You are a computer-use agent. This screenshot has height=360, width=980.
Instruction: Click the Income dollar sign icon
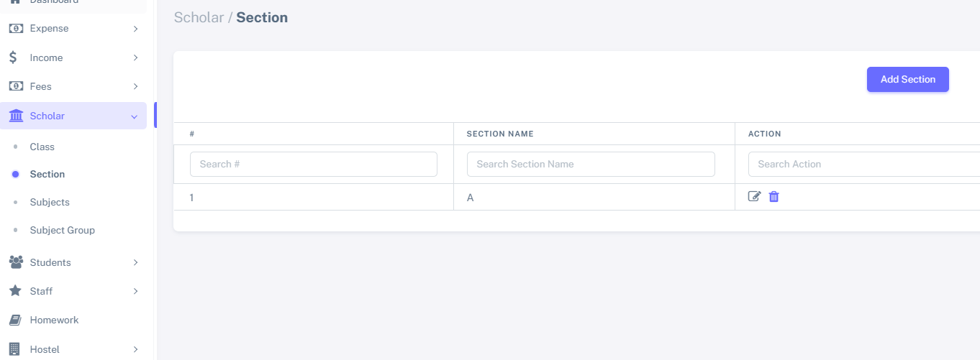point(14,57)
